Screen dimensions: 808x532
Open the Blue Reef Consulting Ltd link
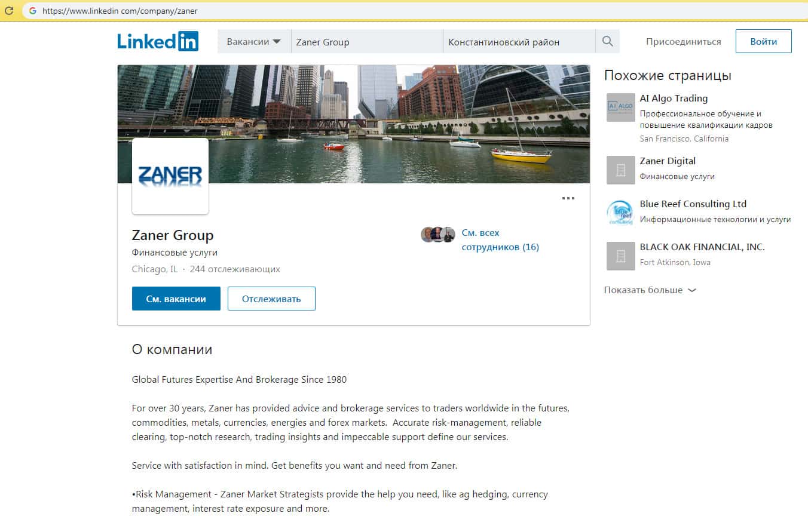(693, 204)
